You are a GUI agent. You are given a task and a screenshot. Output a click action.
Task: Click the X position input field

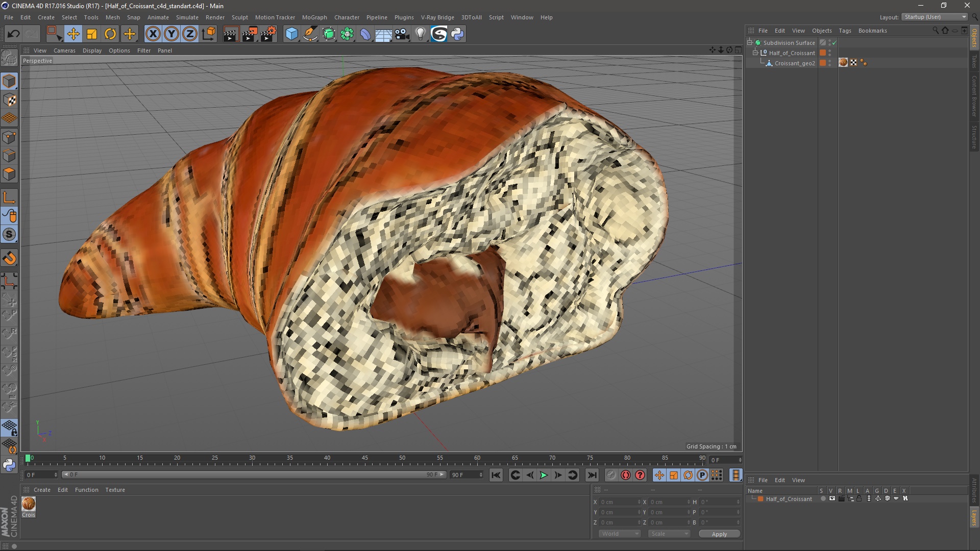point(620,502)
